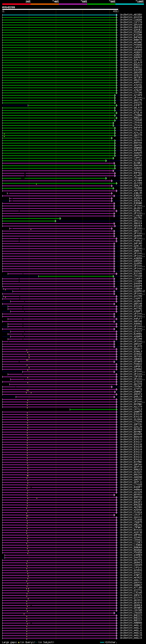Click the UniRef100_A3CBT7 label
Screen dimensions: 146x644
[x=131, y=105]
